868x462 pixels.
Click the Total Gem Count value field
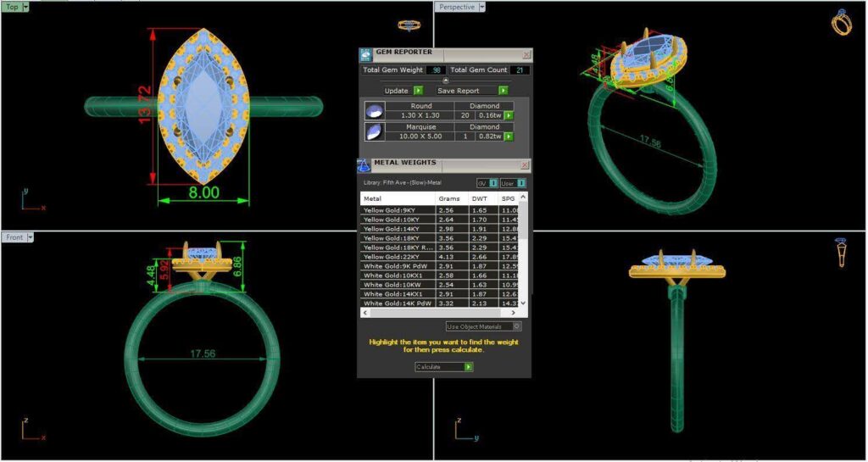520,70
